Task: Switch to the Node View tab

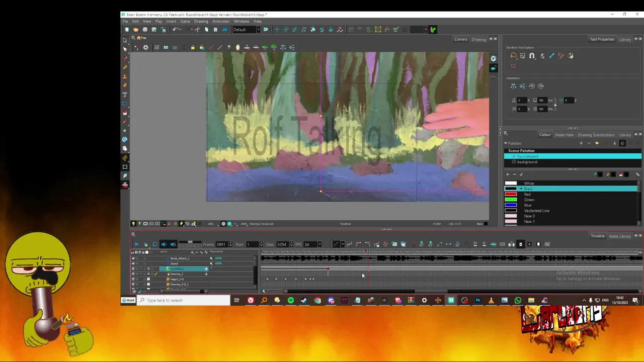Action: tap(564, 135)
